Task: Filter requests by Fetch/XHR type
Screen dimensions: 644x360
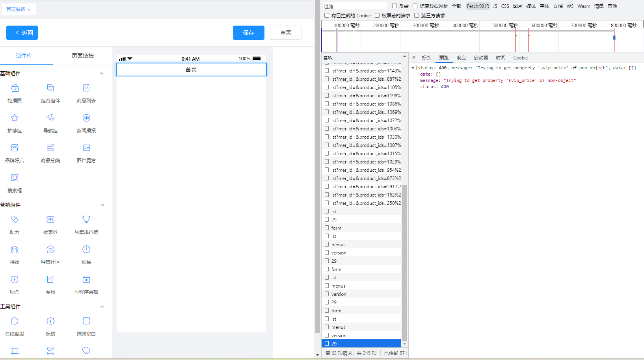Action: pyautogui.click(x=478, y=6)
